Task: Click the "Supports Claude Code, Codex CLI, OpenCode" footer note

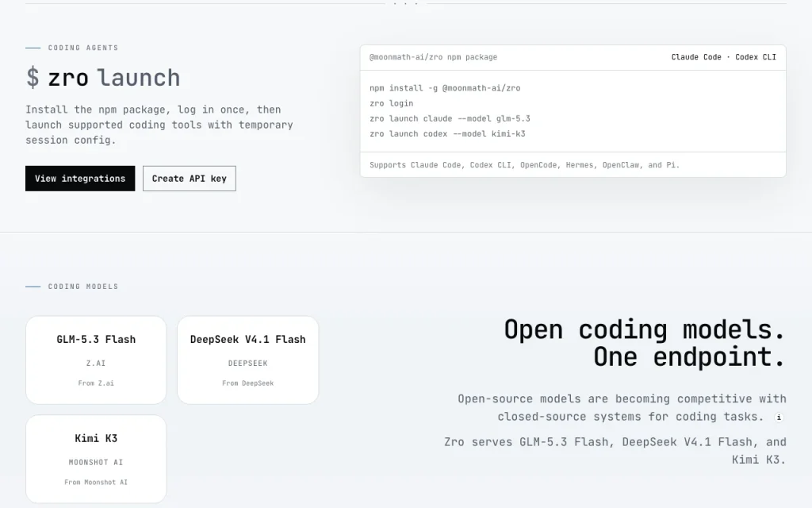Action: pos(524,165)
